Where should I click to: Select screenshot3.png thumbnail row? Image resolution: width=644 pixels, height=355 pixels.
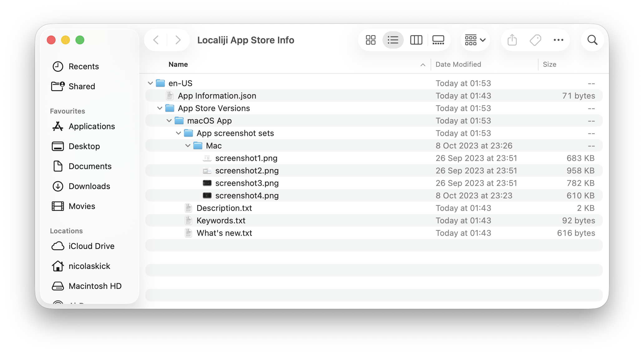(x=246, y=183)
